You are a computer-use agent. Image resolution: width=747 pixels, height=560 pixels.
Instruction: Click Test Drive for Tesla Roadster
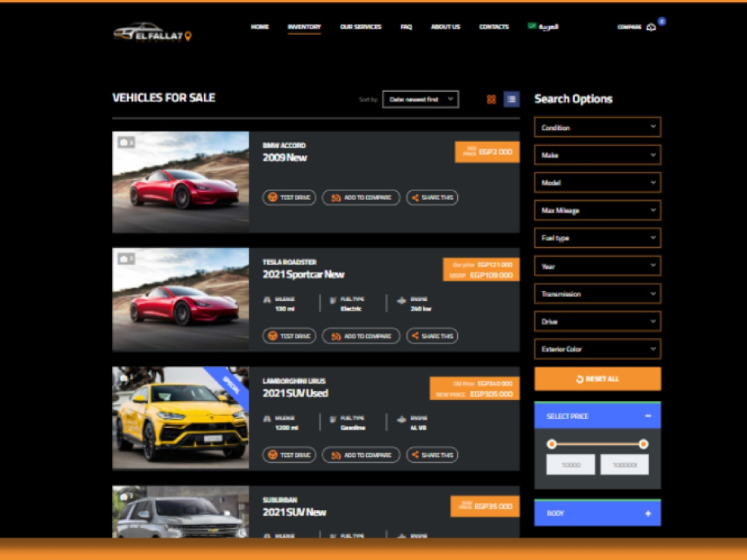click(x=289, y=336)
